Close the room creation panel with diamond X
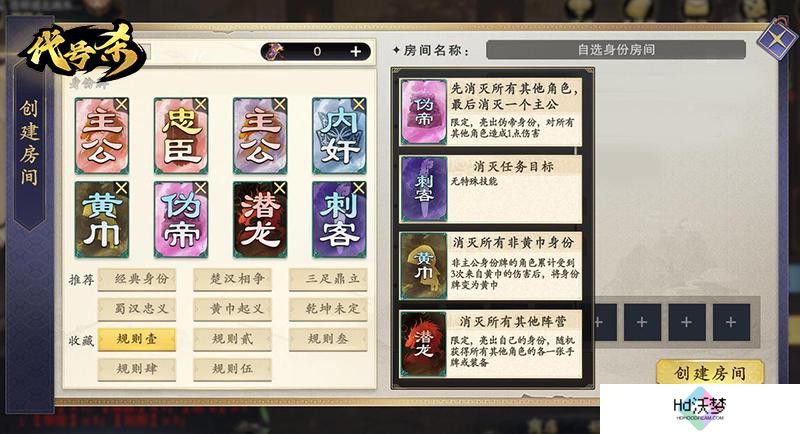Image resolution: width=800 pixels, height=434 pixels. (x=776, y=39)
